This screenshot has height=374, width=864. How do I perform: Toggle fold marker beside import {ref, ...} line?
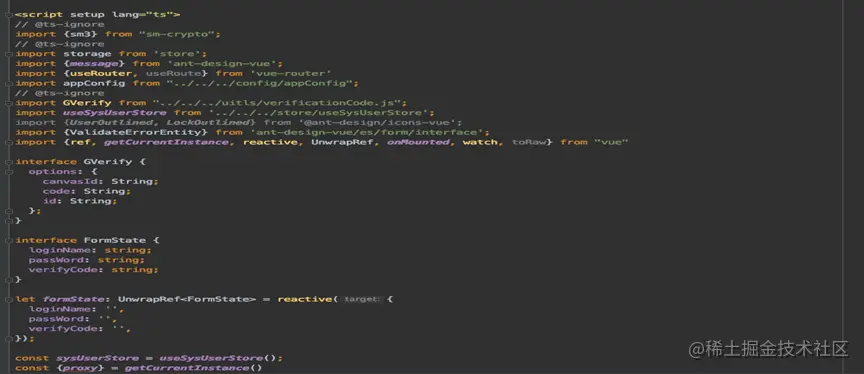click(9, 142)
